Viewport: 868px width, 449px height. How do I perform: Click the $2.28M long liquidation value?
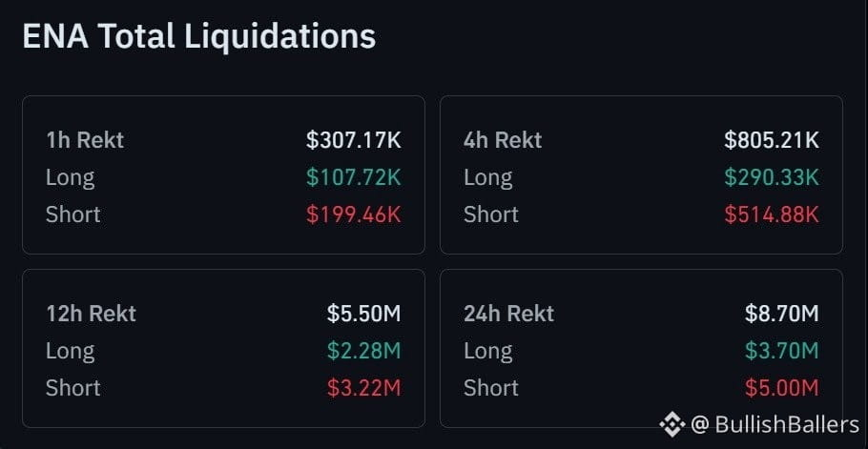click(363, 351)
